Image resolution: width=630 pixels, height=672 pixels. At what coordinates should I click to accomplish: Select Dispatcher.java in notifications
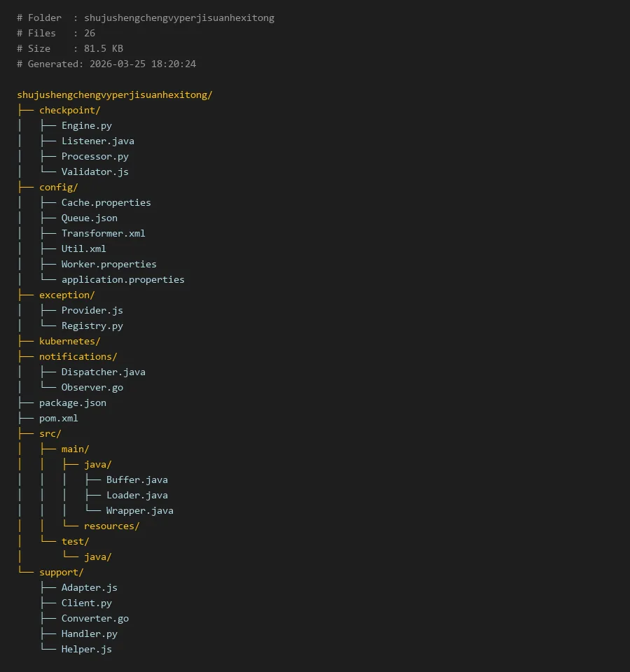103,372
